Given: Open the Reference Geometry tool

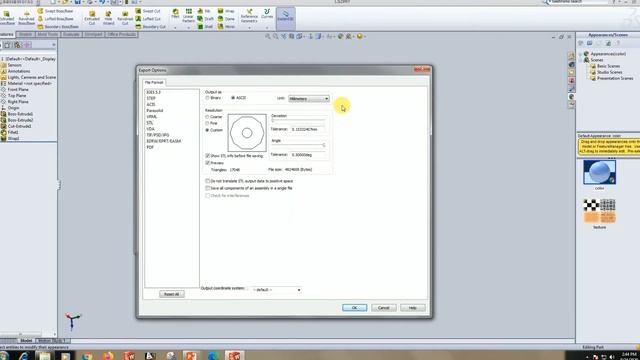Looking at the screenshot, I should [249, 16].
